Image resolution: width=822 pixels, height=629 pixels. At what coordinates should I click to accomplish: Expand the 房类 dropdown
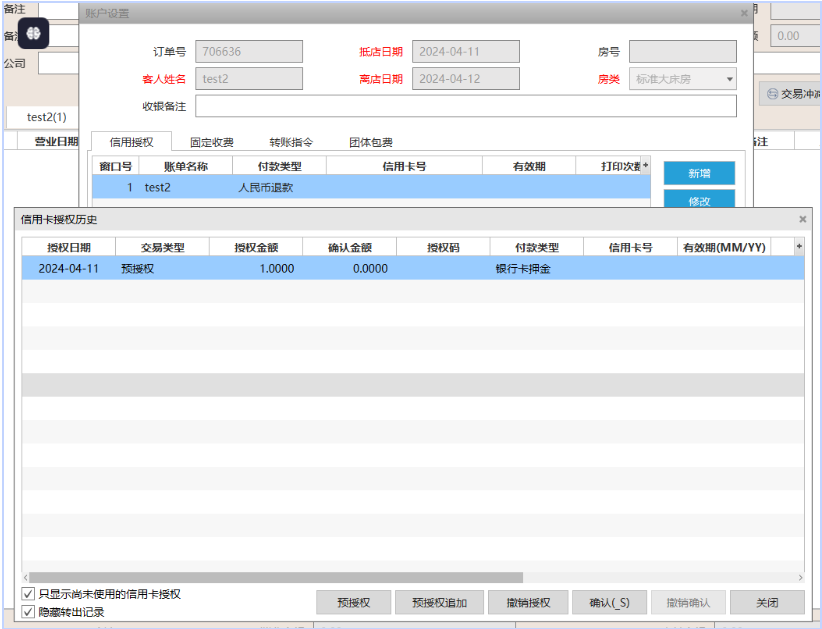point(729,79)
